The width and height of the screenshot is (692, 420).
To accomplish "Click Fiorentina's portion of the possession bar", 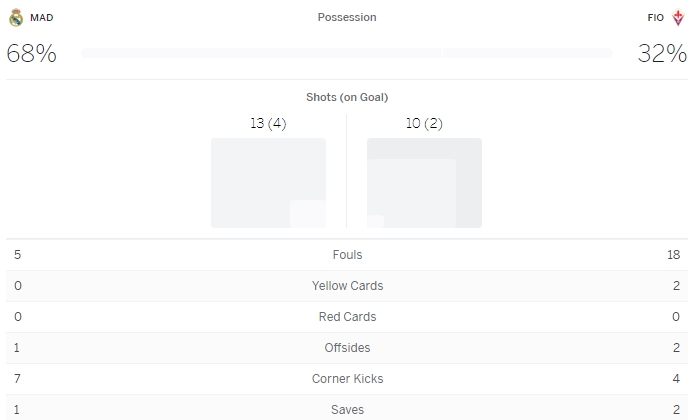I will [527, 53].
